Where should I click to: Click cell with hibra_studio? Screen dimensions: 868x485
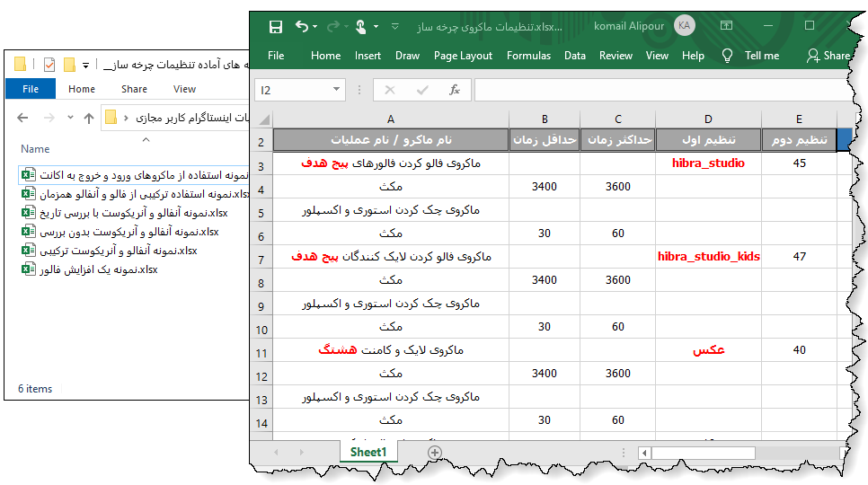pos(708,163)
